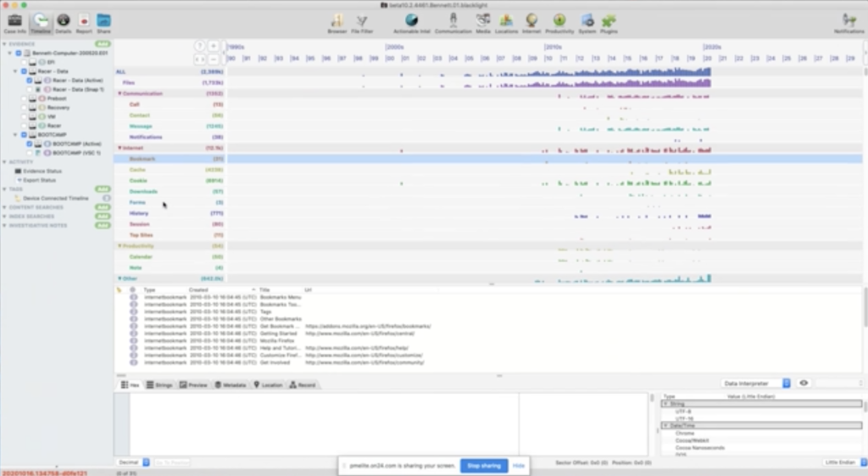Click the Hide link in sharing bar
The height and width of the screenshot is (476, 868).
click(518, 466)
